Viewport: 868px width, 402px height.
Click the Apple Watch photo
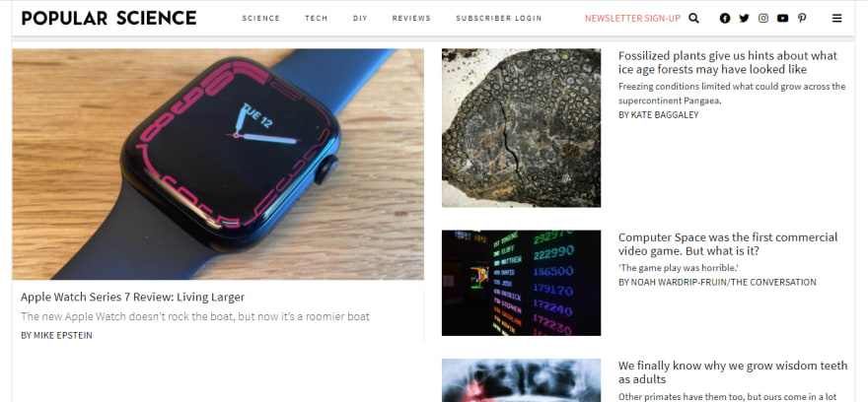point(218,165)
